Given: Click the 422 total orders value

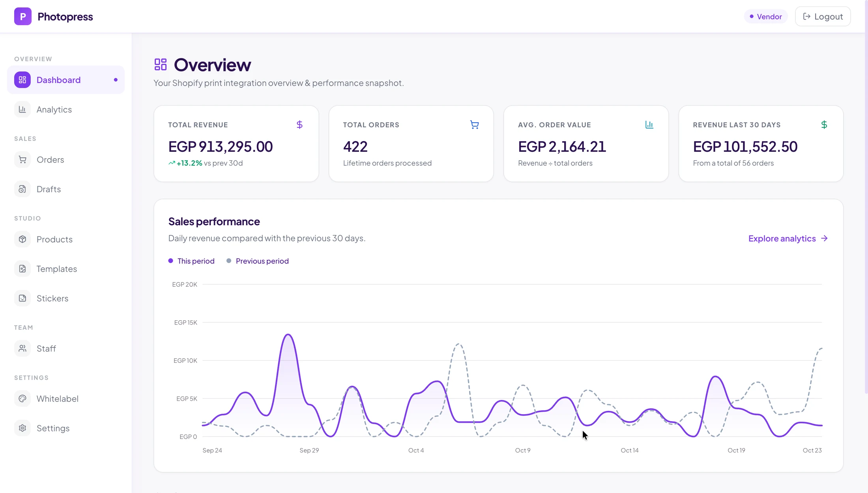Looking at the screenshot, I should pos(355,146).
